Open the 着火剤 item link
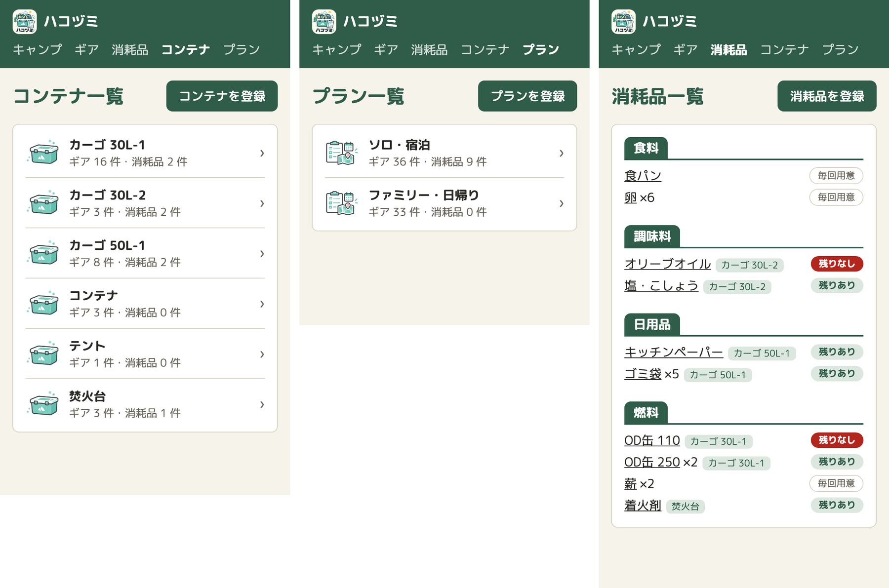The height and width of the screenshot is (588, 889). click(x=643, y=505)
